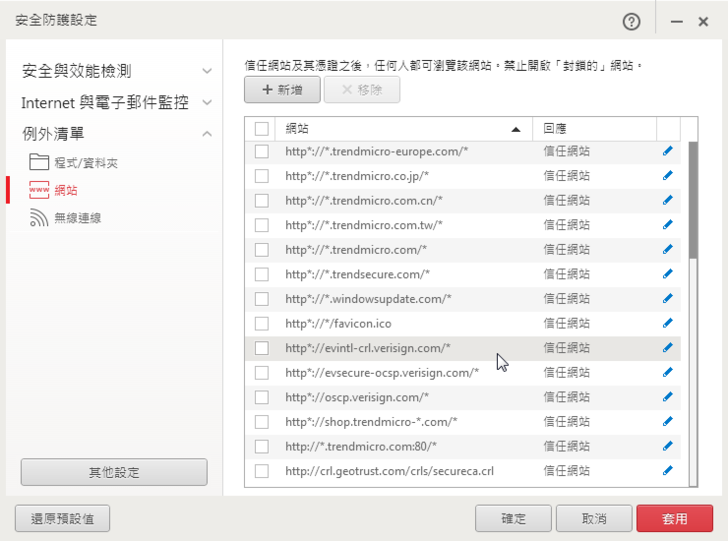Sort the list by 回應 column header
This screenshot has height=541, width=728.
[596, 128]
